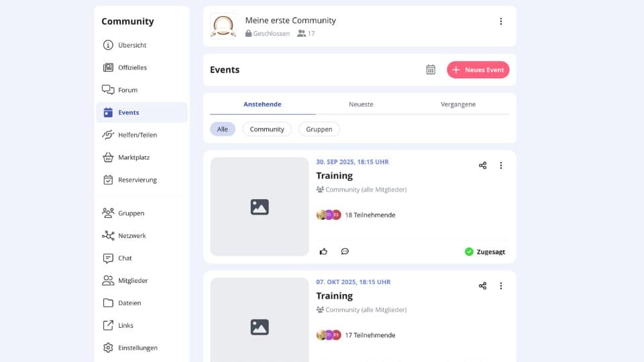
Task: Open the Mitglieder members icon
Action: point(108,280)
